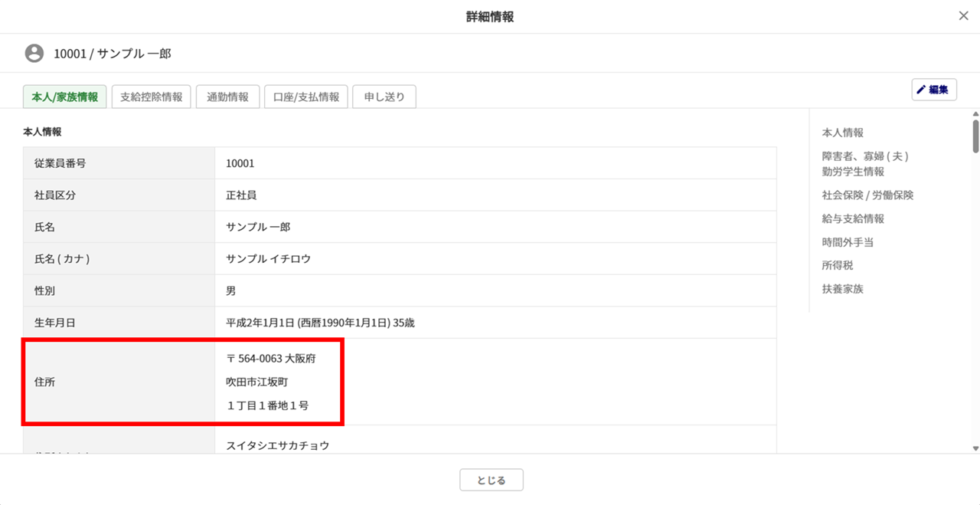
Task: Click the 10001 / サンプル 一郎 header name
Action: tap(113, 54)
